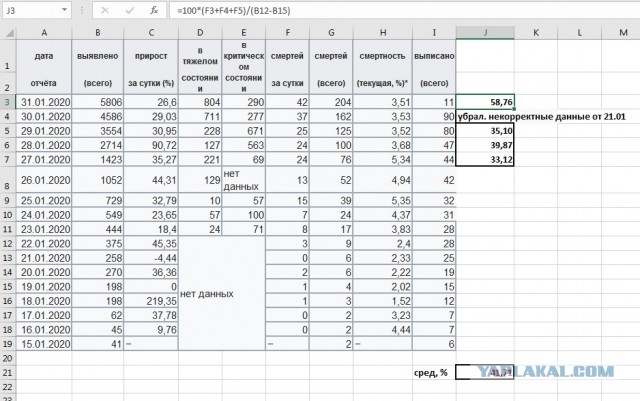Image resolution: width=640 pixels, height=401 pixels.
Task: Click the value 18,4 in column C
Action: pyautogui.click(x=151, y=229)
